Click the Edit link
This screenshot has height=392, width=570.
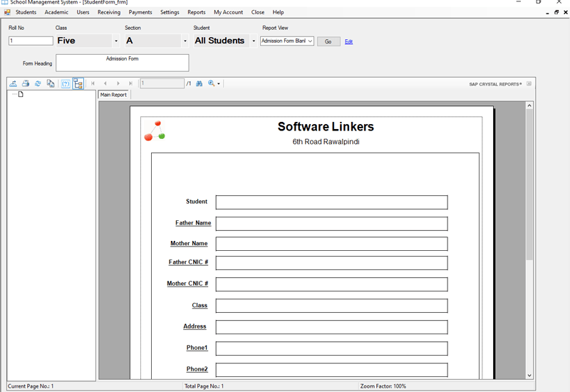pyautogui.click(x=348, y=41)
